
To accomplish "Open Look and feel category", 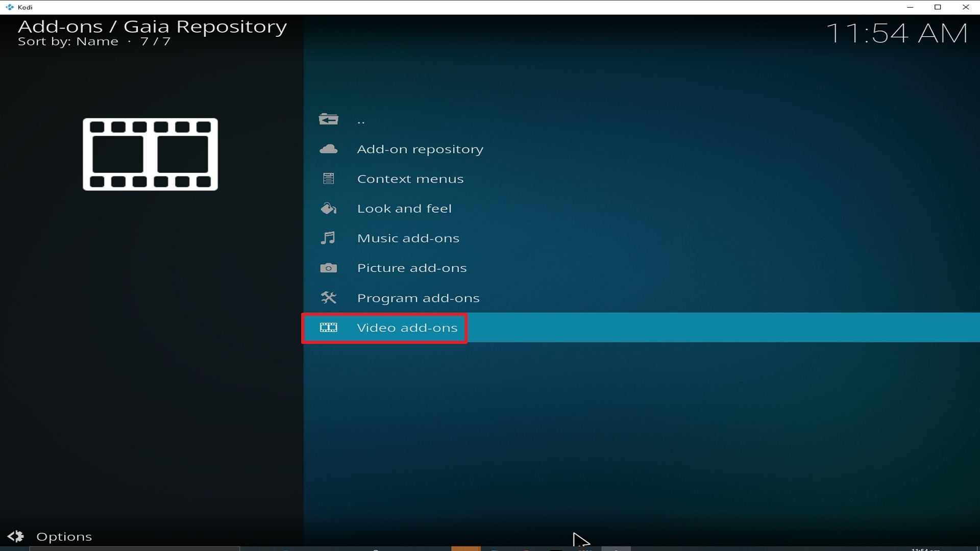I will pos(642,208).
